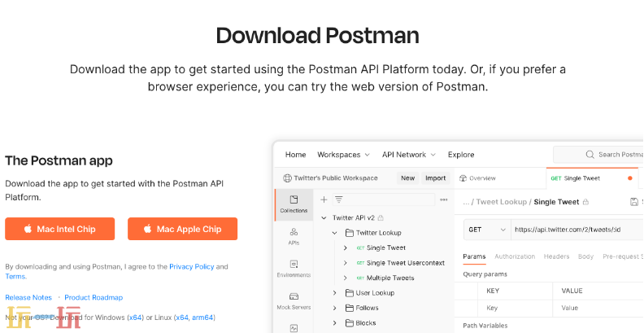The height and width of the screenshot is (333, 644).
Task: Select the GET Single Tweet tab
Action: (x=592, y=178)
